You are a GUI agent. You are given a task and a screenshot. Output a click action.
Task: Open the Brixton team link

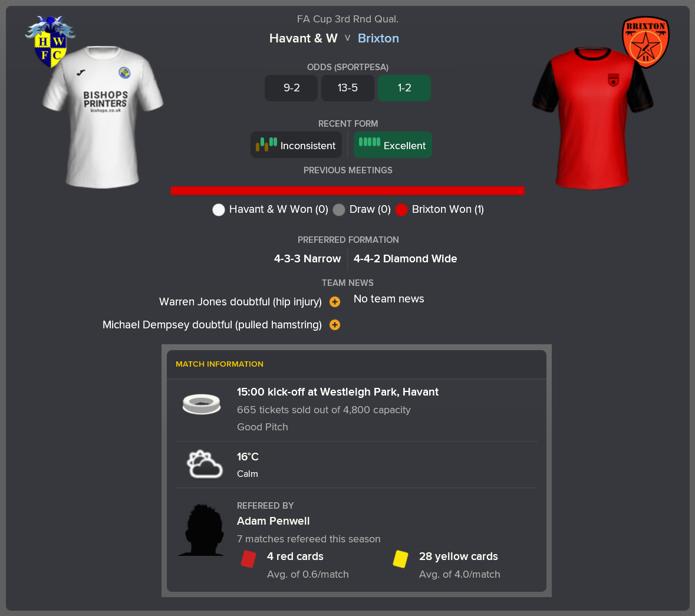point(378,38)
